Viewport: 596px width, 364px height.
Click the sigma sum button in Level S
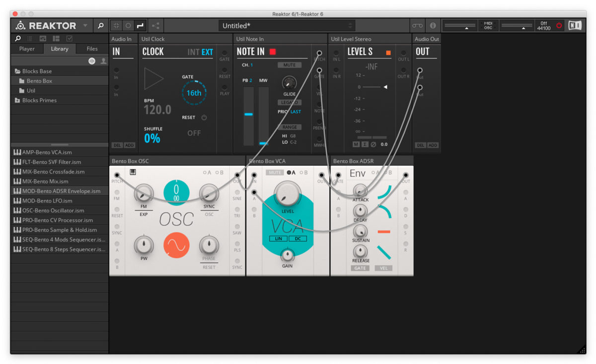[365, 145]
